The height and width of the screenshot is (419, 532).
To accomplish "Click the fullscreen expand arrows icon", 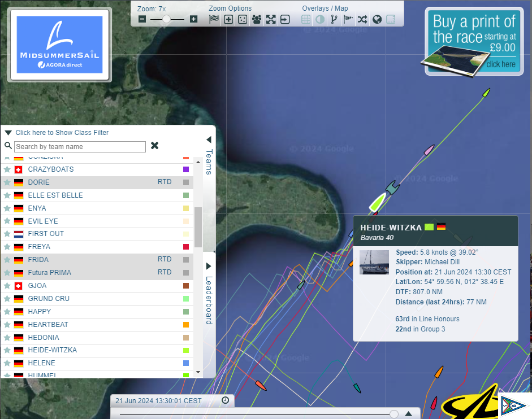I will [x=271, y=19].
